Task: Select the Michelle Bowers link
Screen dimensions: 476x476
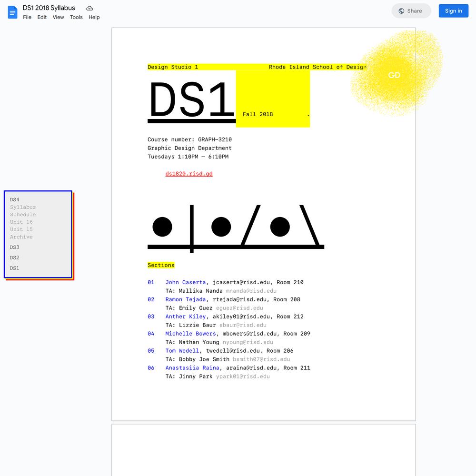Action: point(190,334)
